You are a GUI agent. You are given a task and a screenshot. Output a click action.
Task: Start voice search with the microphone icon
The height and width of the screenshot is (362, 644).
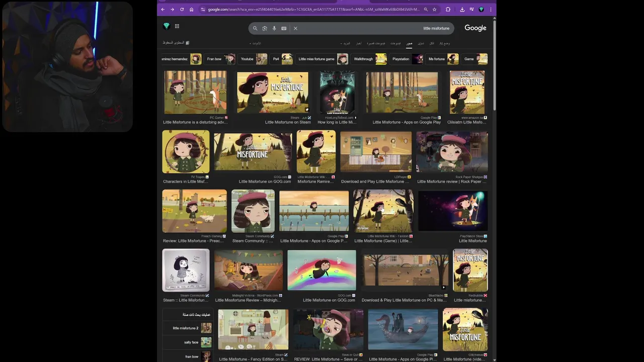tap(274, 28)
